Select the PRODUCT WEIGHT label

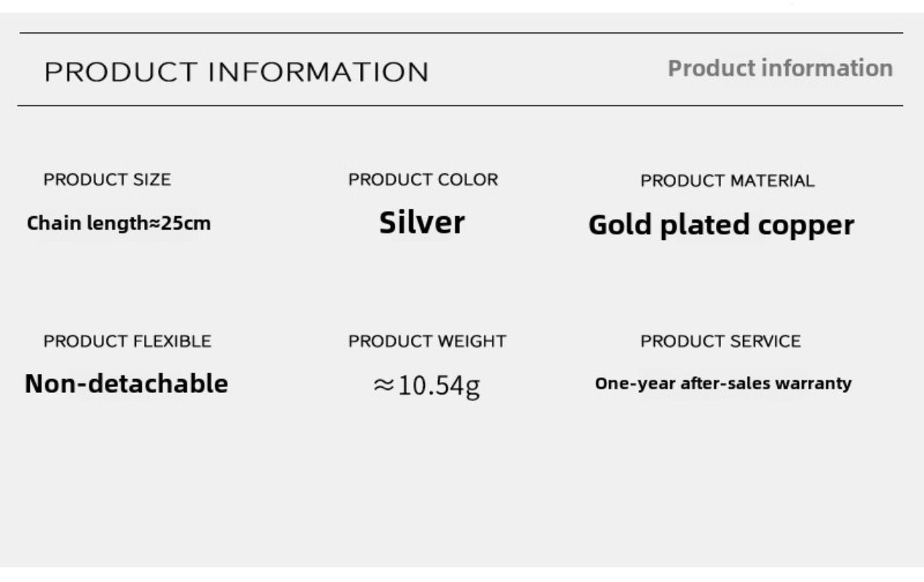point(427,341)
